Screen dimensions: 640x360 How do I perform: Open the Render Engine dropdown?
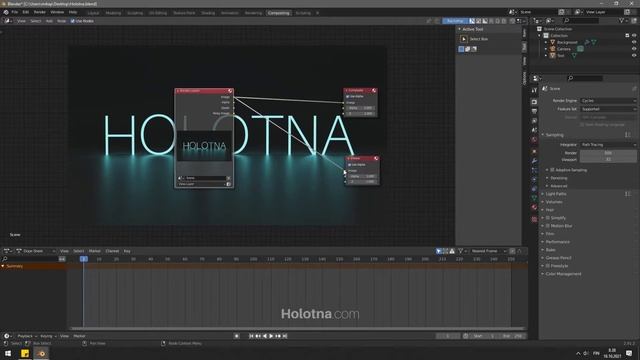[608, 100]
